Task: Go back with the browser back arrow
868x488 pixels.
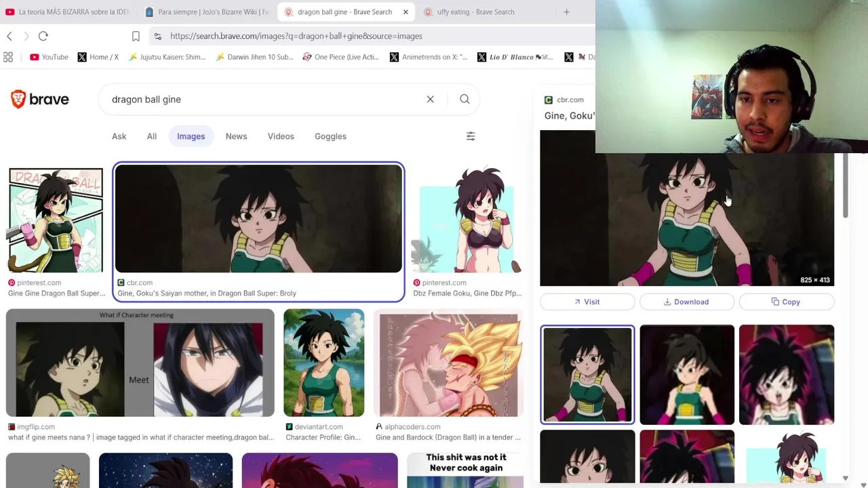Action: [x=9, y=36]
